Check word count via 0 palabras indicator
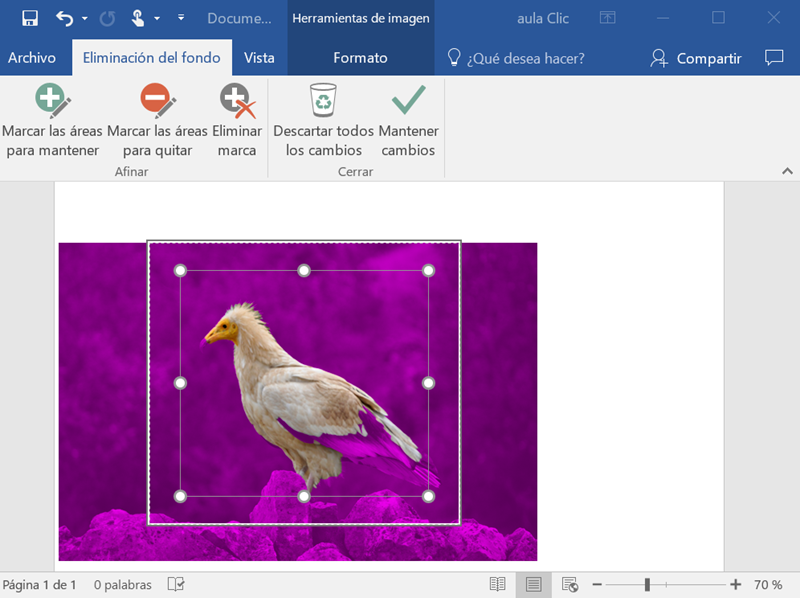Image resolution: width=800 pixels, height=598 pixels. coord(122,584)
